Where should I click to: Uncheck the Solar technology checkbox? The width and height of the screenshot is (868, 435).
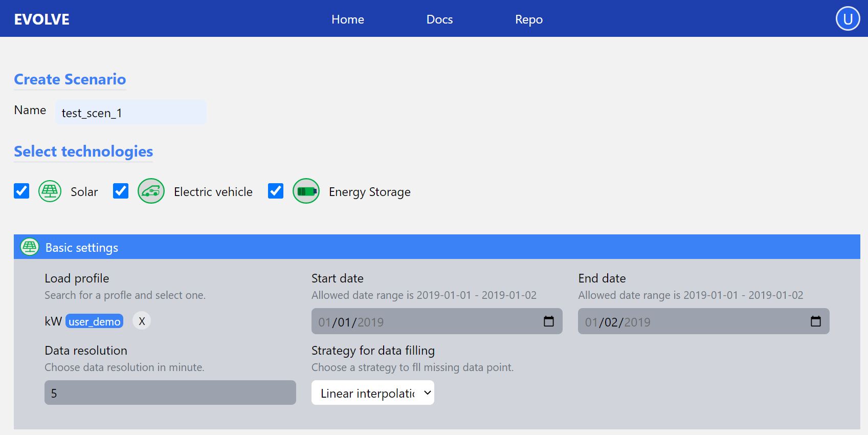pos(21,191)
